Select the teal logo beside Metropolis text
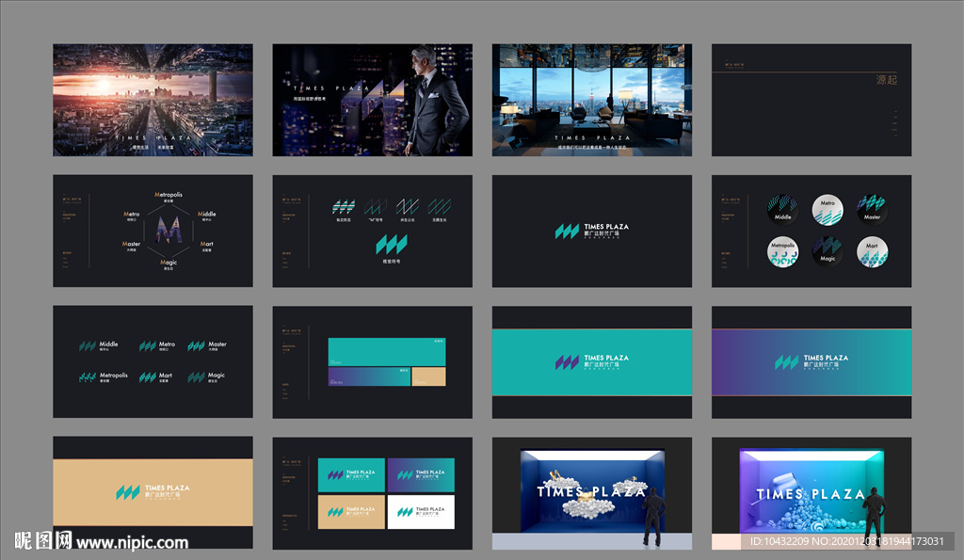The height and width of the screenshot is (560, 964). 88,376
